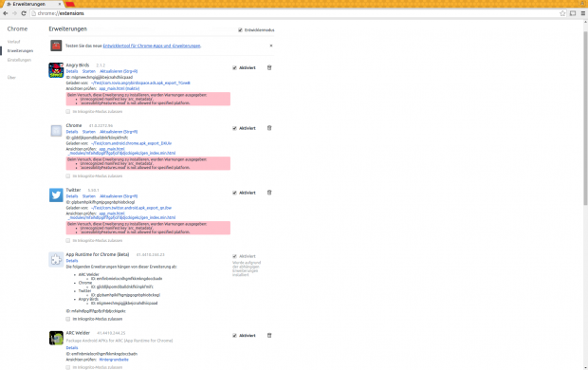
Task: Bookmark this page with the star icon
Action: click(x=562, y=13)
